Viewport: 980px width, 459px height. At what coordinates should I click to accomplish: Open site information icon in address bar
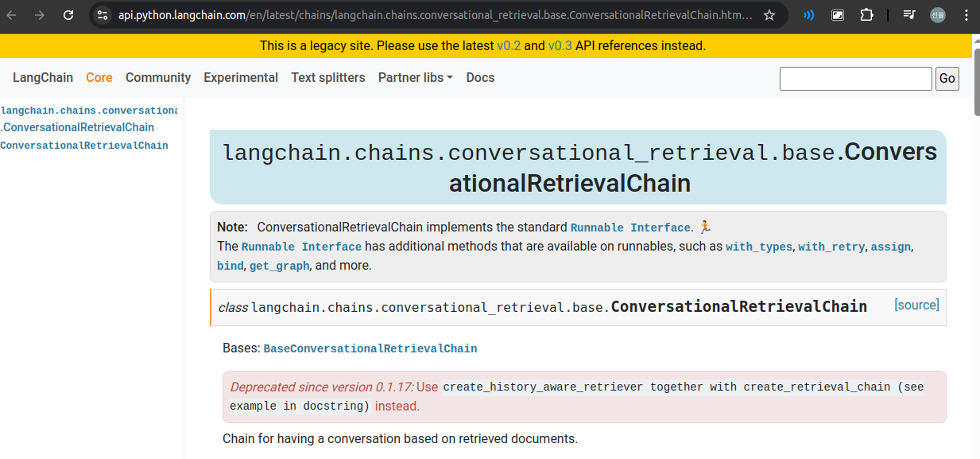(x=102, y=15)
